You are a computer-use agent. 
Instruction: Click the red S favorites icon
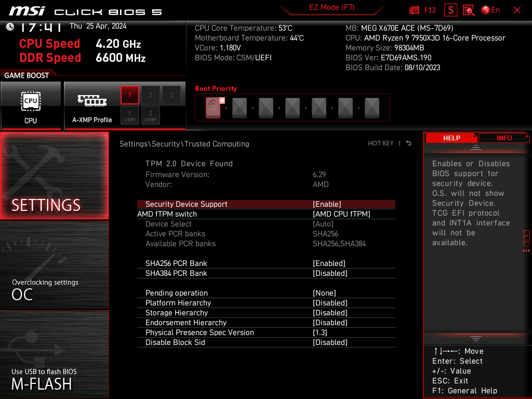point(451,10)
